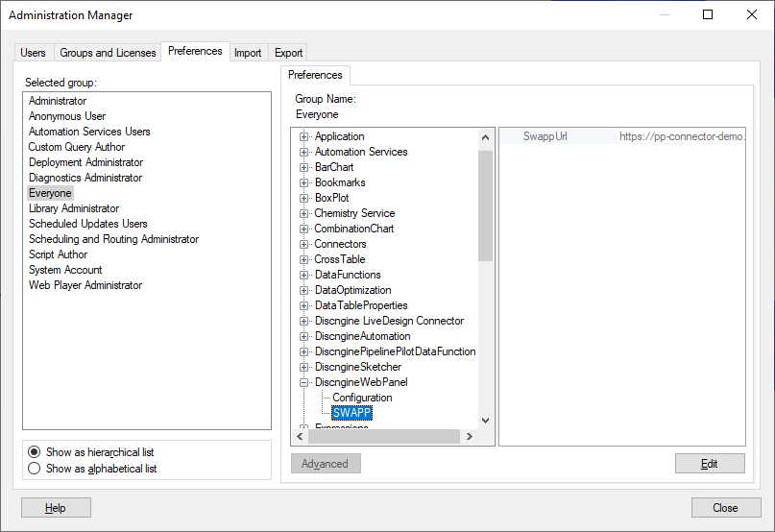Click the vertical scrollbar thumb in tree
Screen dimensions: 775x532
point(485,206)
